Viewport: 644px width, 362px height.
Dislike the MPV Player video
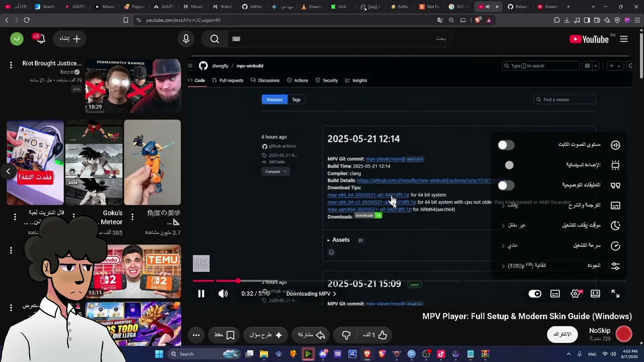(x=346, y=335)
